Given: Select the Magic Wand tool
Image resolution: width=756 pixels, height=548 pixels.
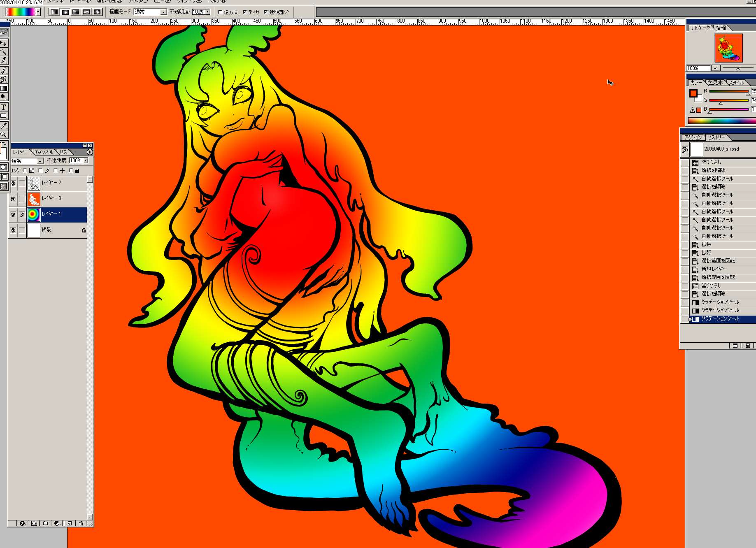Looking at the screenshot, I should [3, 52].
